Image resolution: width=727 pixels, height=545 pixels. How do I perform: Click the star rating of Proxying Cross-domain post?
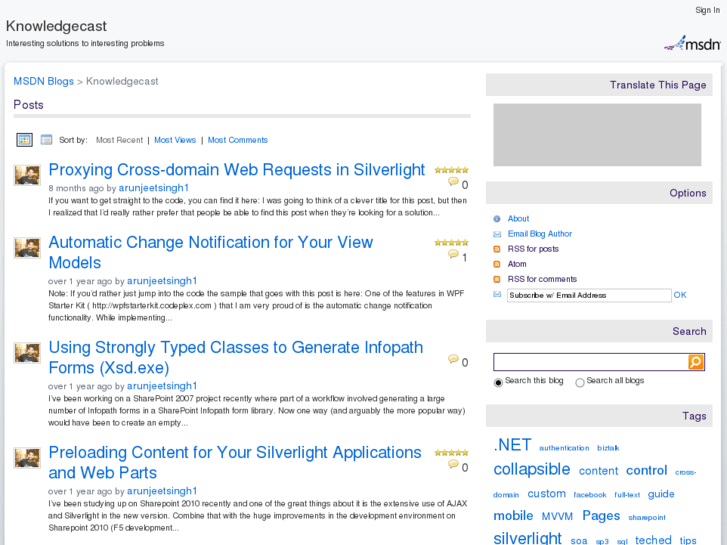coord(451,170)
